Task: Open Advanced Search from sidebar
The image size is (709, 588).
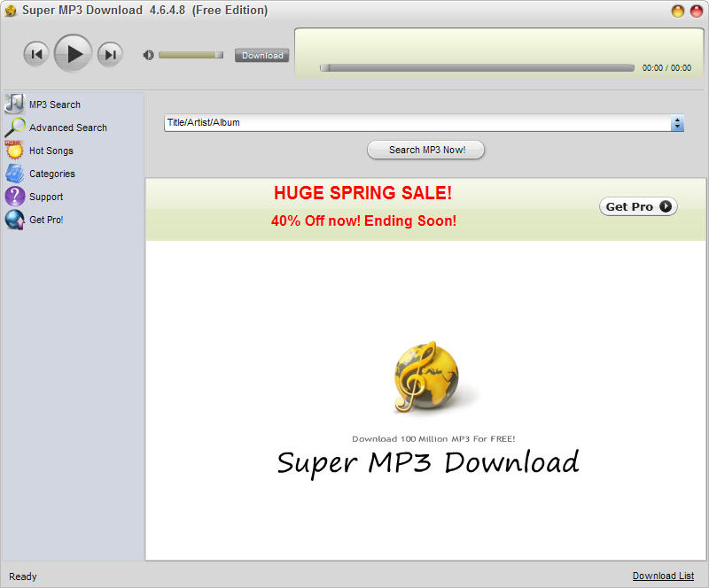Action: tap(68, 128)
